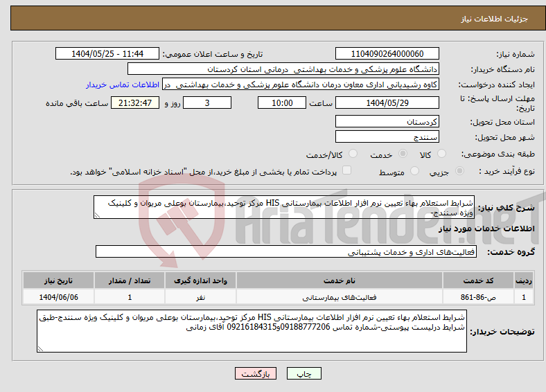Choose the متوسط purchase type radio
The width and height of the screenshot is (546, 392).
coord(415,171)
